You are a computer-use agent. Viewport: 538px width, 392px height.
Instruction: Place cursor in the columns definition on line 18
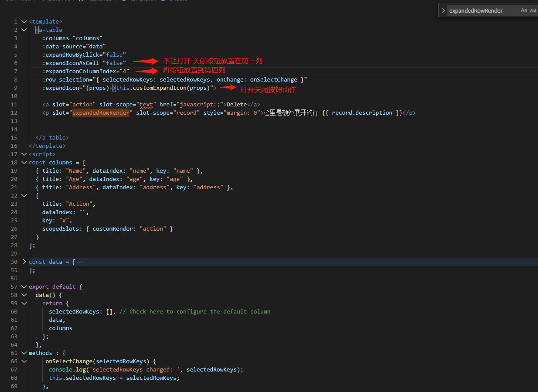tap(61, 162)
